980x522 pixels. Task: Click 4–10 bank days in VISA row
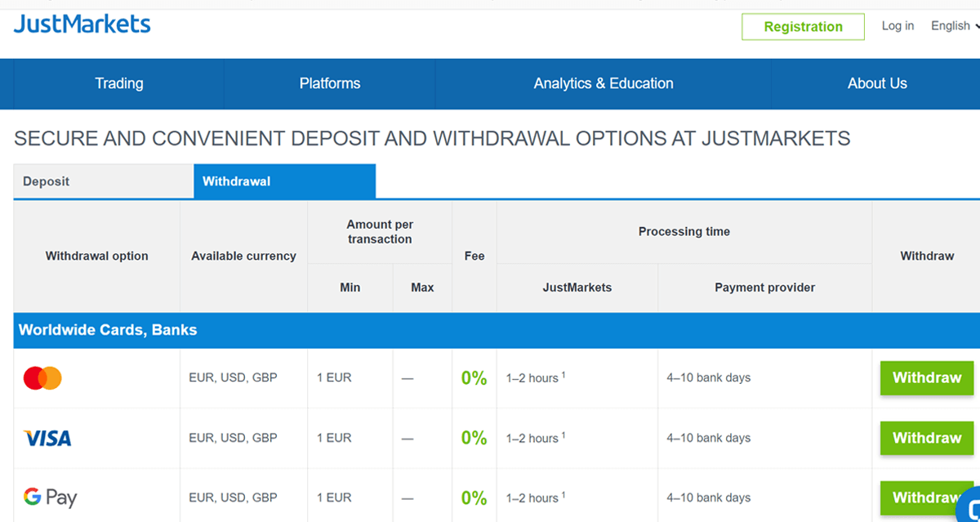coord(708,438)
